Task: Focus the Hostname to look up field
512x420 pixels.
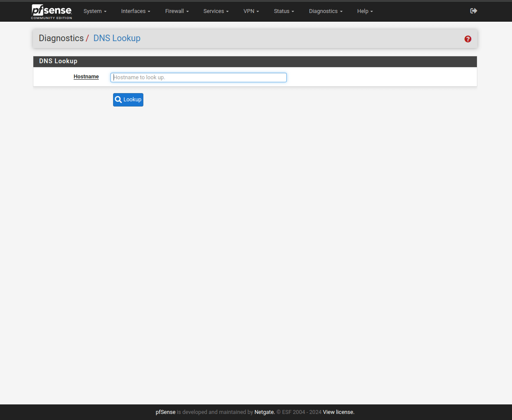Action: (x=198, y=78)
